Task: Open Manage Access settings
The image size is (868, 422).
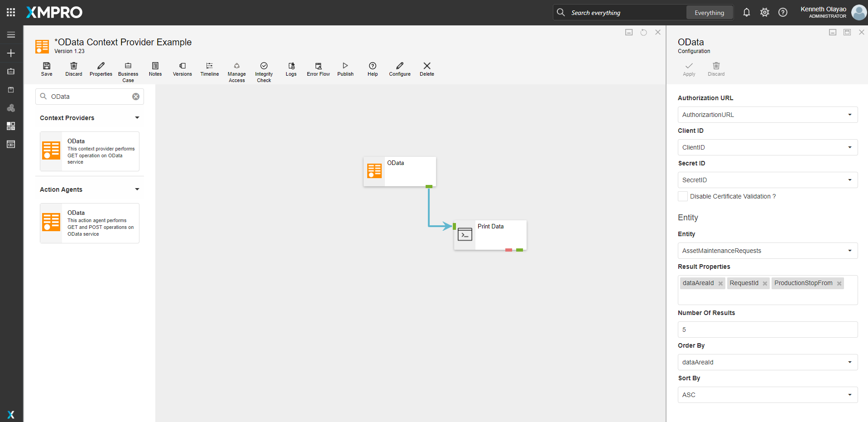Action: pyautogui.click(x=236, y=72)
